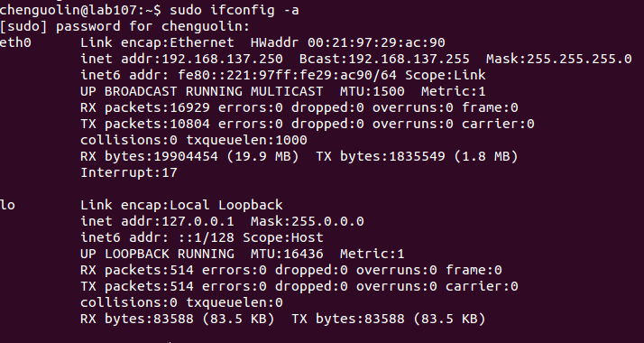Click loopback TX bytes:83588 text

click(348, 319)
